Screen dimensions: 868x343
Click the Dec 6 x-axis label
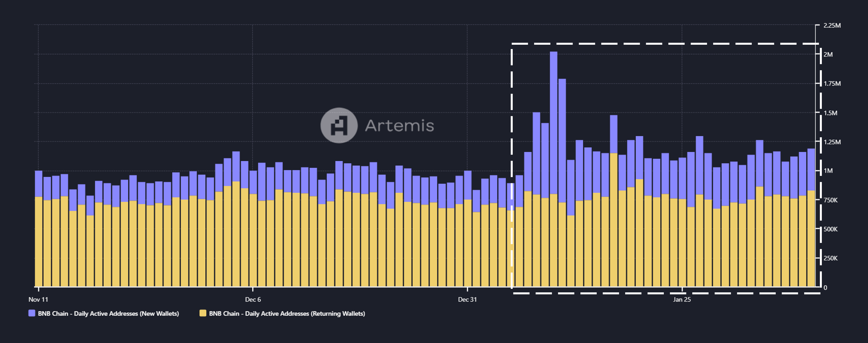[253, 299]
